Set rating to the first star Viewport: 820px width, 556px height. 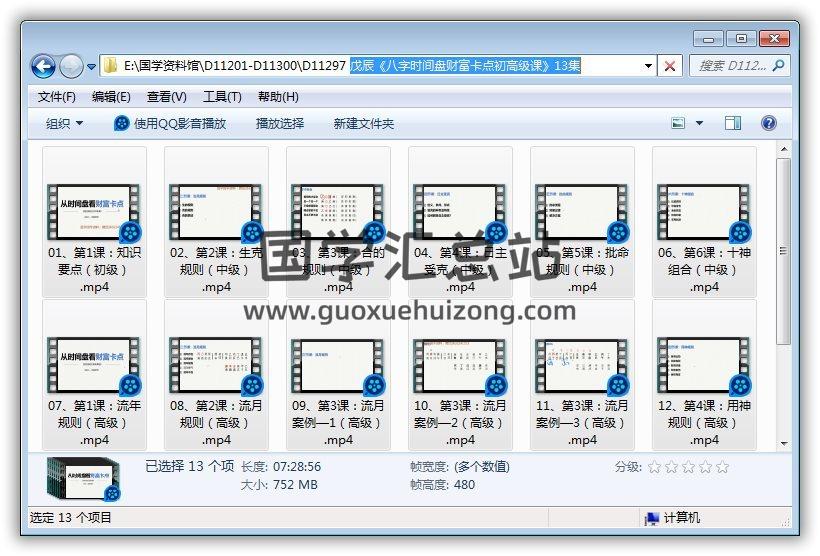pos(654,467)
